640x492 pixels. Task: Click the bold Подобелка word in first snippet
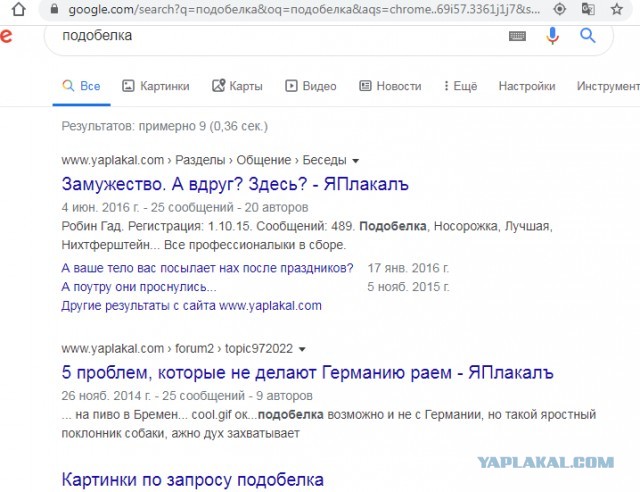point(393,226)
